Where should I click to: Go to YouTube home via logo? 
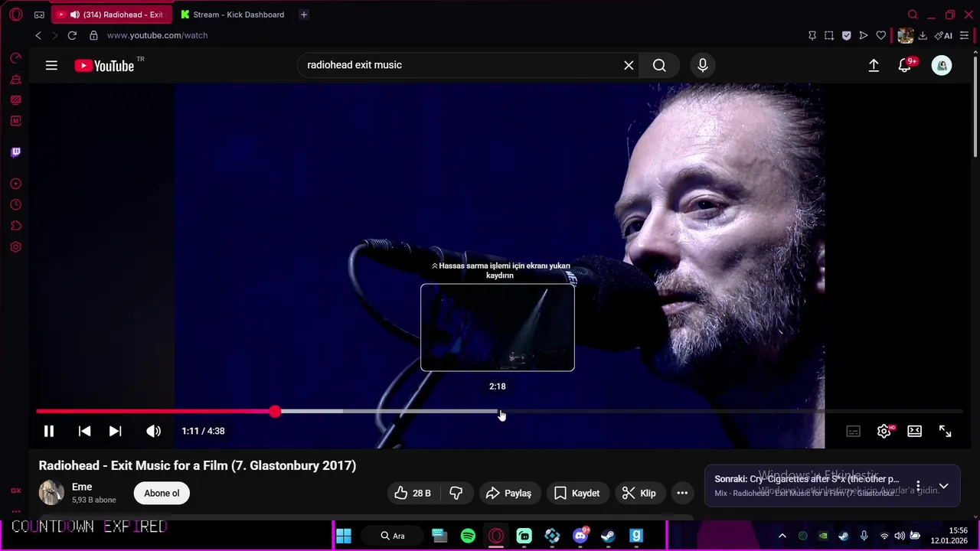(105, 66)
